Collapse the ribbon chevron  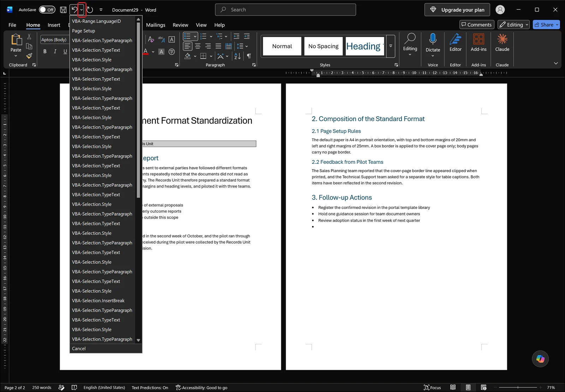point(556,63)
